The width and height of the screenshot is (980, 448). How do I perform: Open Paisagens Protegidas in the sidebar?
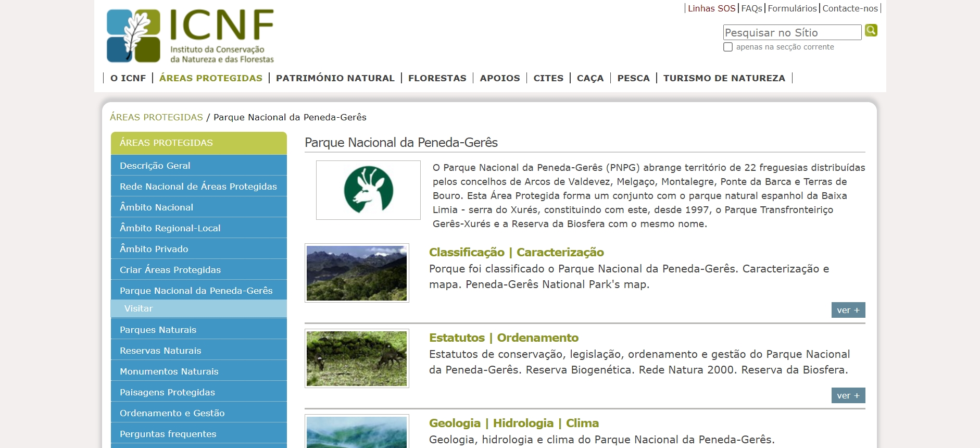coord(199,392)
